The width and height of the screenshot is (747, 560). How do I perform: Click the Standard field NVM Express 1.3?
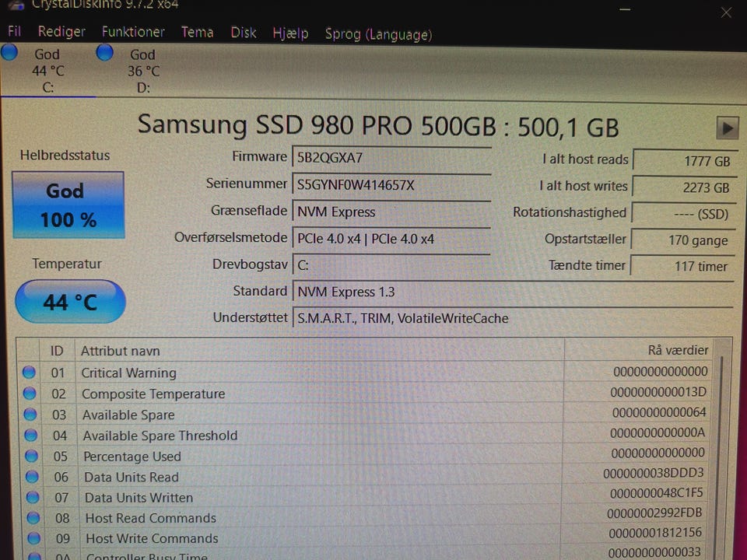(x=513, y=292)
